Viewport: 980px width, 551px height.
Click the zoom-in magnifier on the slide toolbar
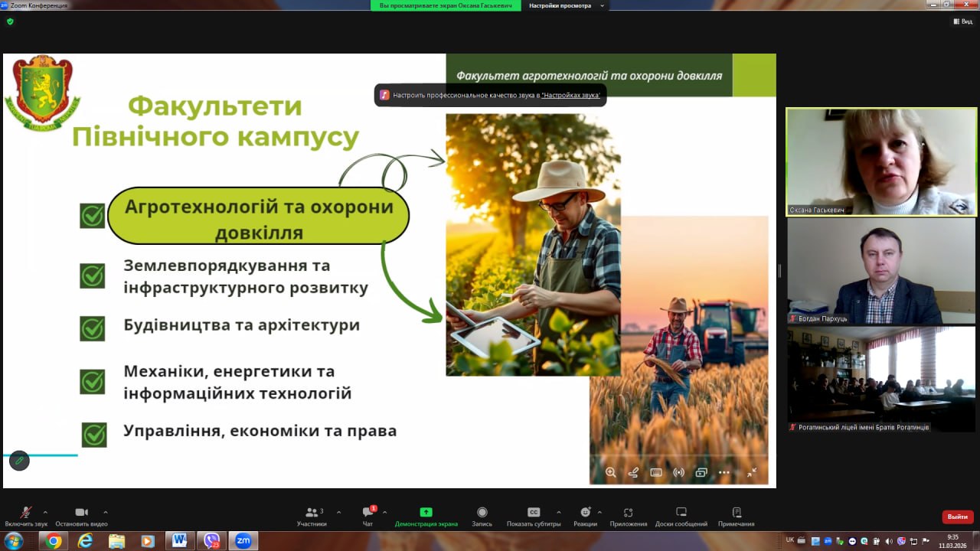(610, 472)
